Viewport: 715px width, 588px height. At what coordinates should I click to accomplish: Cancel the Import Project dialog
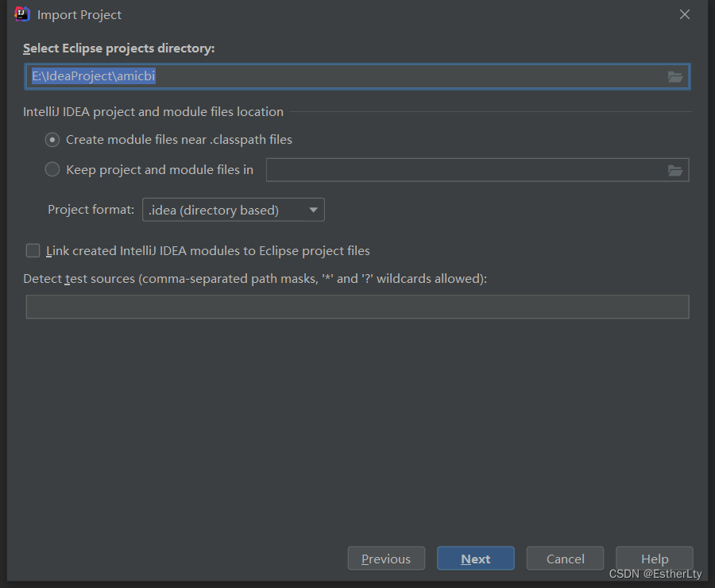[565, 559]
